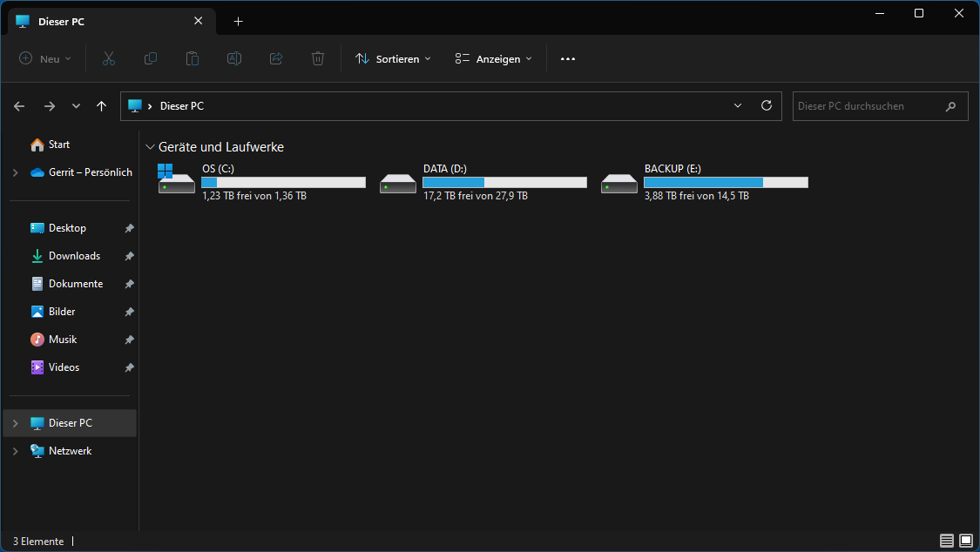Screen dimensions: 980x552
Task: Click the breadcrumb chevron before Dieser PC
Action: pyautogui.click(x=150, y=107)
